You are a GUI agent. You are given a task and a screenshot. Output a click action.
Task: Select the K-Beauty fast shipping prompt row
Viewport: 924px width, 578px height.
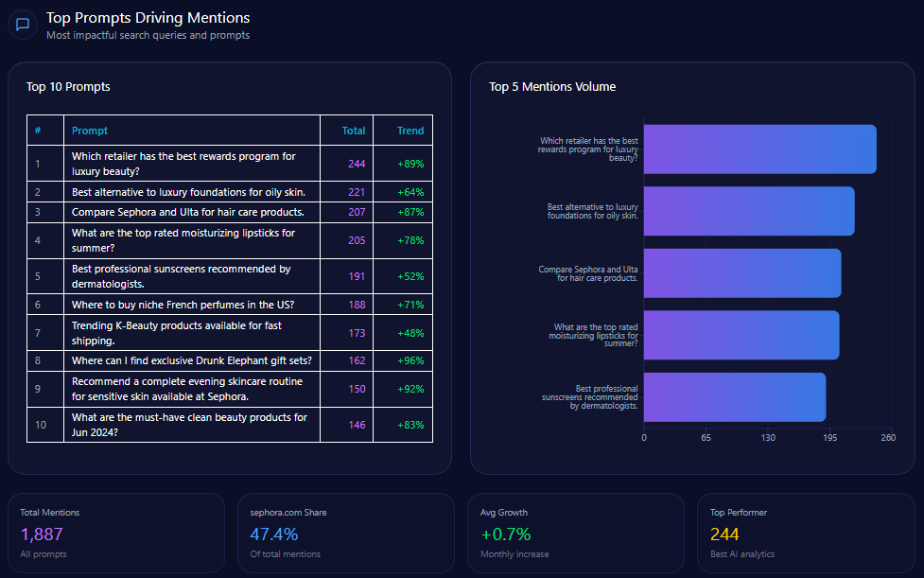tap(176, 333)
